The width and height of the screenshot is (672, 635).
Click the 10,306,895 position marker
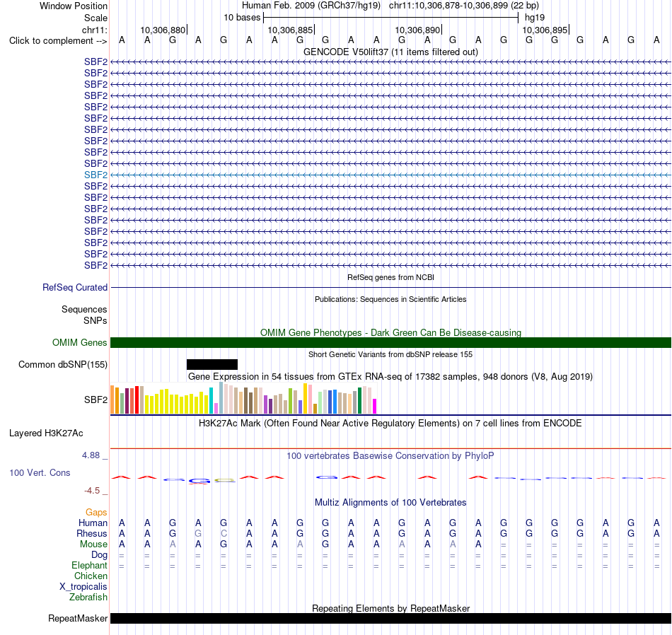pos(545,30)
